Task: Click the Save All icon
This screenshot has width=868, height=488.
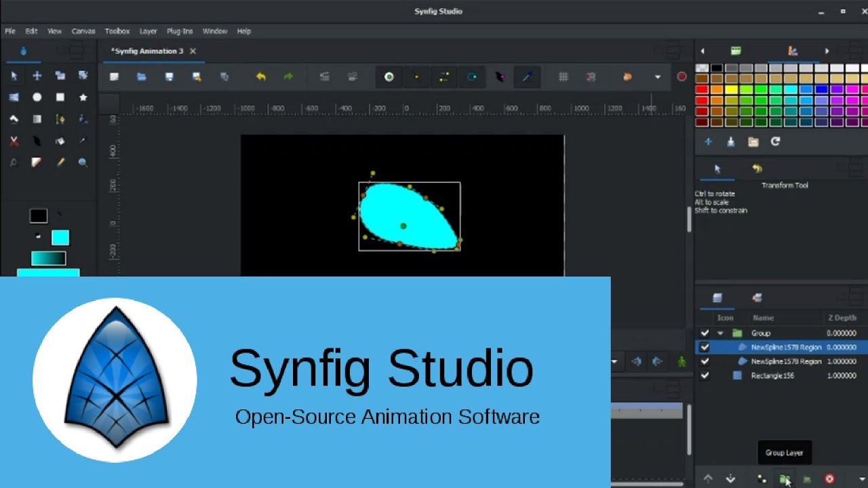Action: [224, 77]
